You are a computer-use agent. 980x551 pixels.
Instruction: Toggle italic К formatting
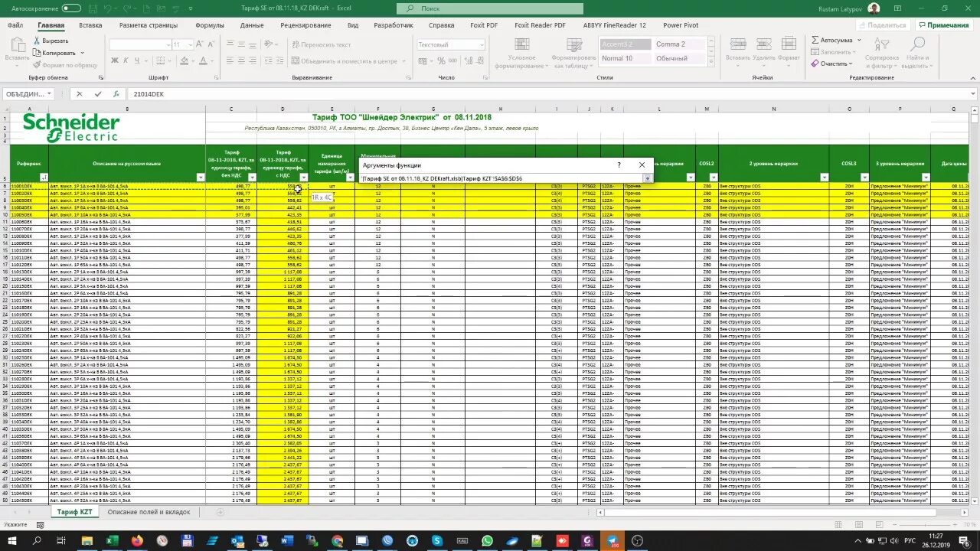tap(126, 60)
